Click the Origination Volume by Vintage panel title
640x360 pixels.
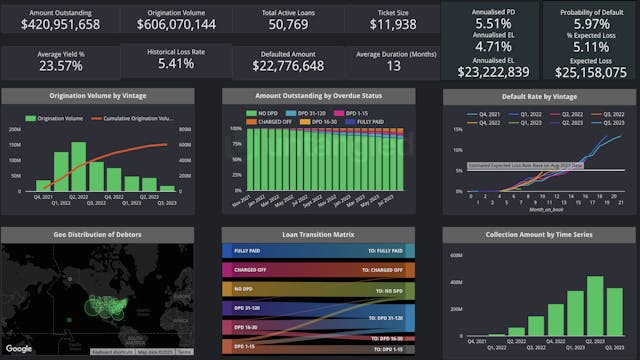(98, 96)
